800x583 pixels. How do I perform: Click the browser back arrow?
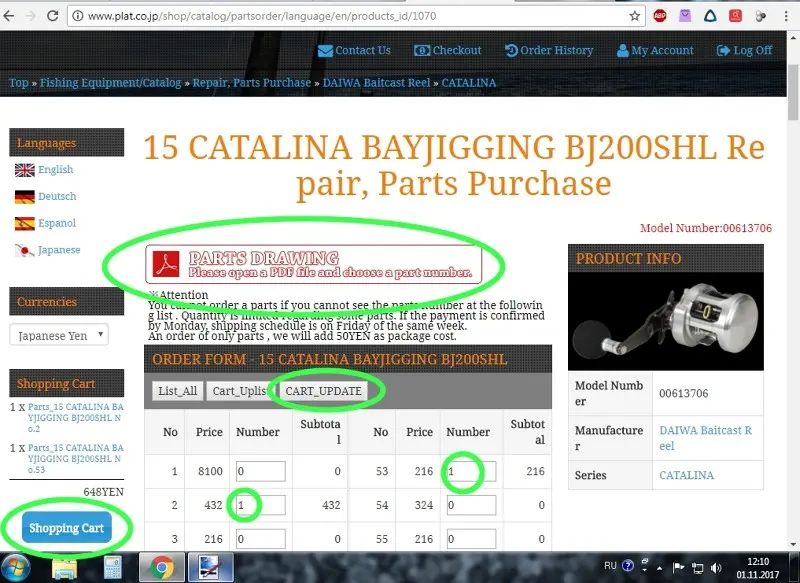tap(9, 16)
